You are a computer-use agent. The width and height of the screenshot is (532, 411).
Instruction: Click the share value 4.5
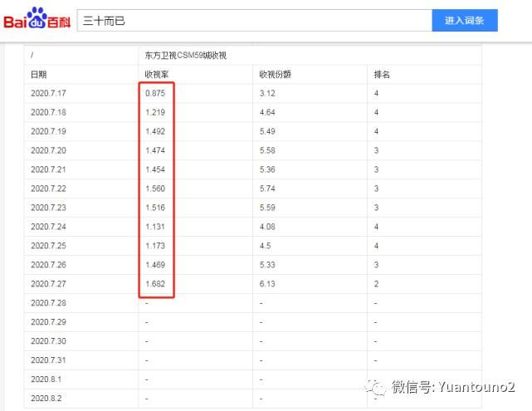coord(266,246)
